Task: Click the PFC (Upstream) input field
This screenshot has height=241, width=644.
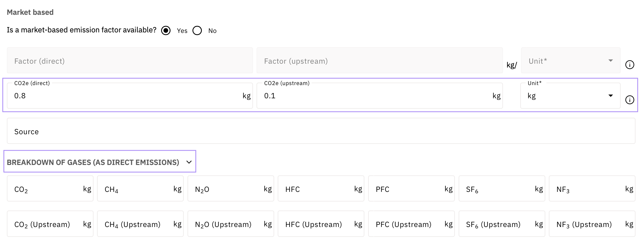Action: coord(409,224)
